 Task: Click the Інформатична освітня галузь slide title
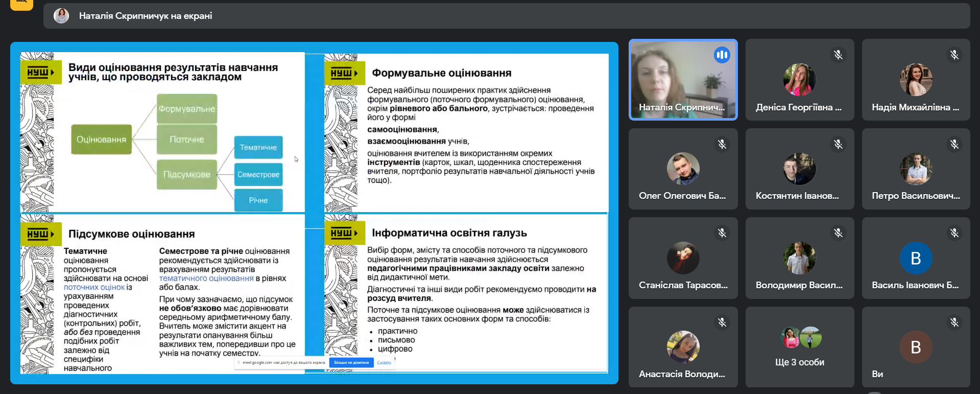pos(449,233)
